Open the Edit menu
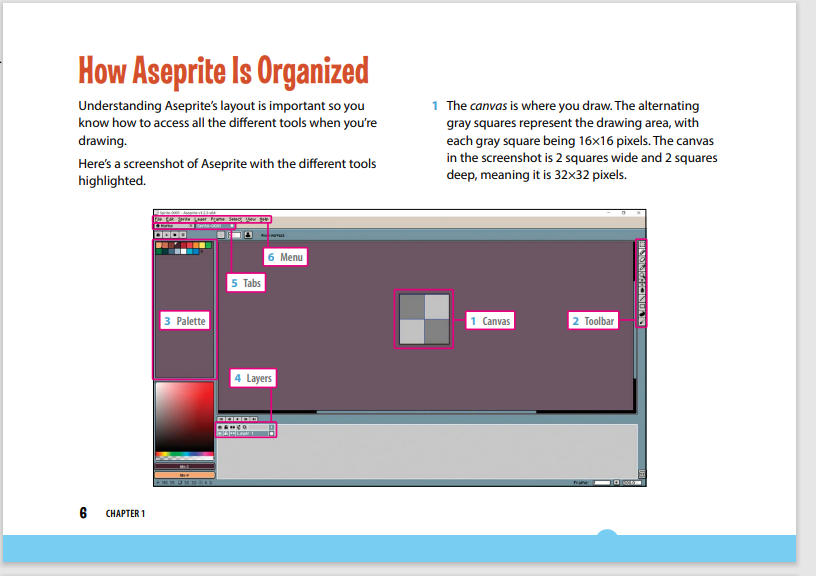816x576 pixels. pyautogui.click(x=170, y=219)
